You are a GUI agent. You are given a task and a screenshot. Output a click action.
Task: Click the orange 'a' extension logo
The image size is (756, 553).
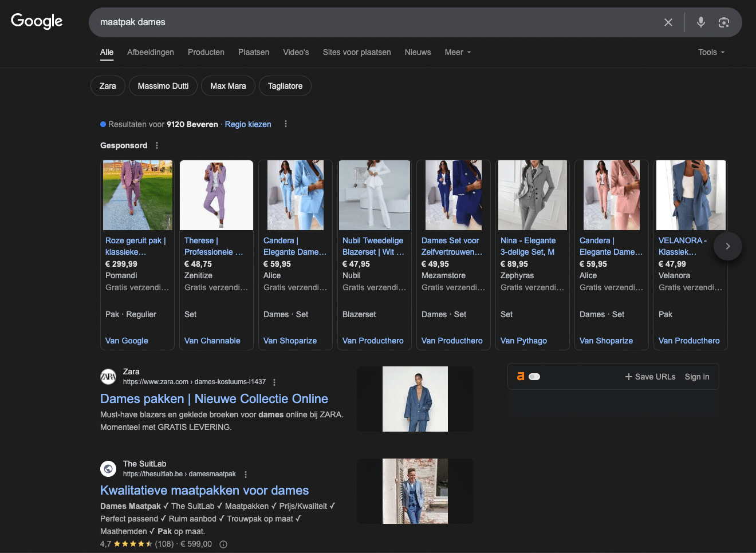pos(521,376)
